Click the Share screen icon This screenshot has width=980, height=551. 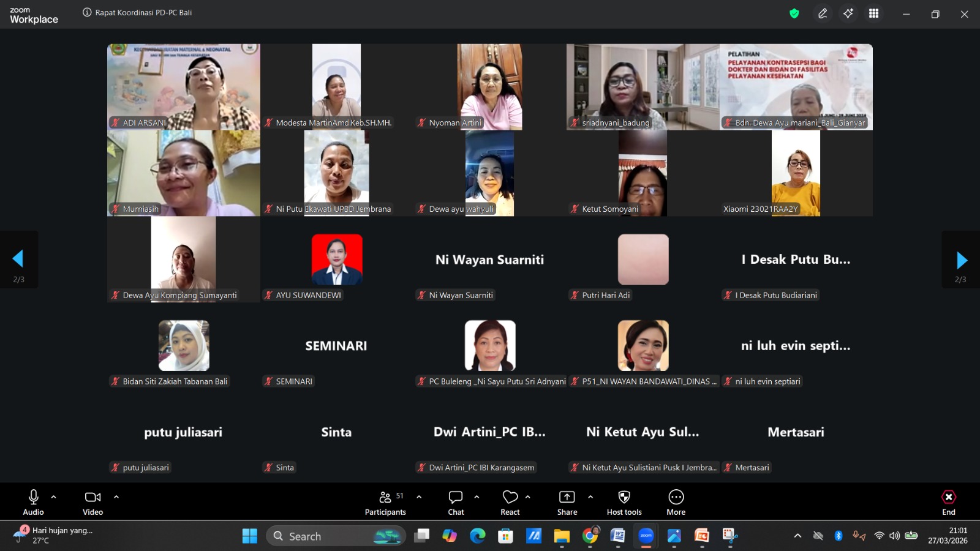click(x=567, y=502)
